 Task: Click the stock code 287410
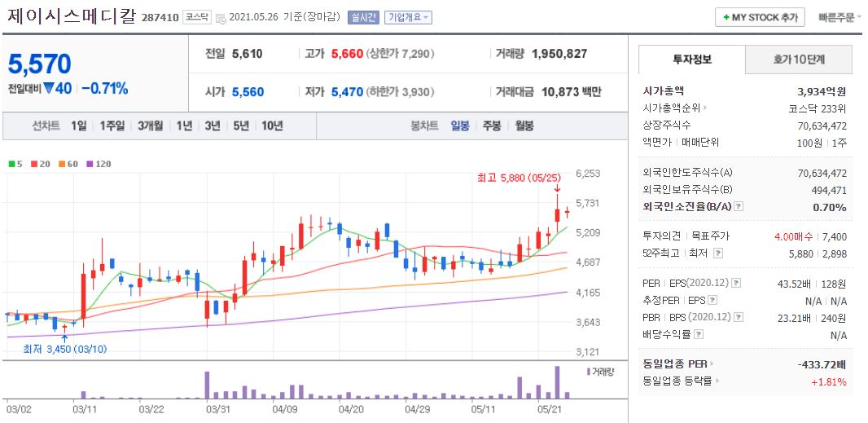pos(160,18)
